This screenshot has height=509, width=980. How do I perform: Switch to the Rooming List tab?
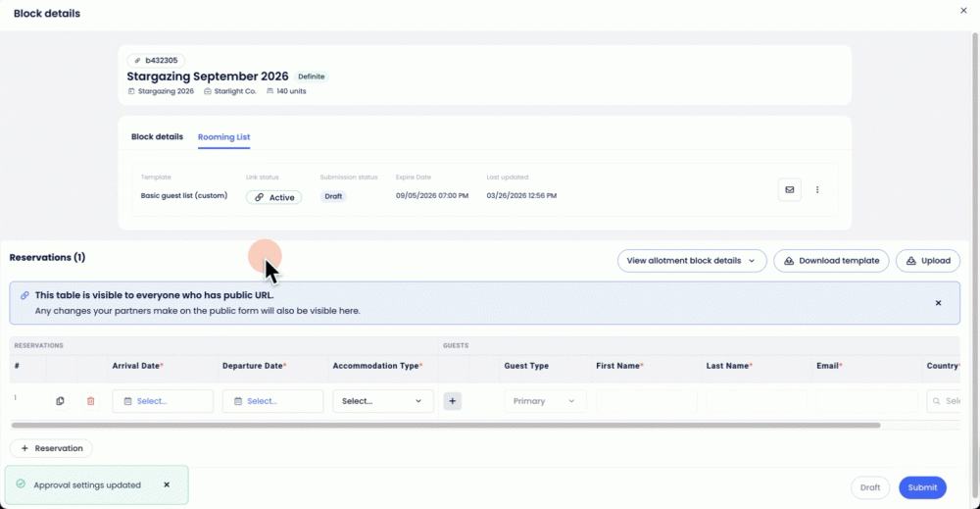(223, 137)
